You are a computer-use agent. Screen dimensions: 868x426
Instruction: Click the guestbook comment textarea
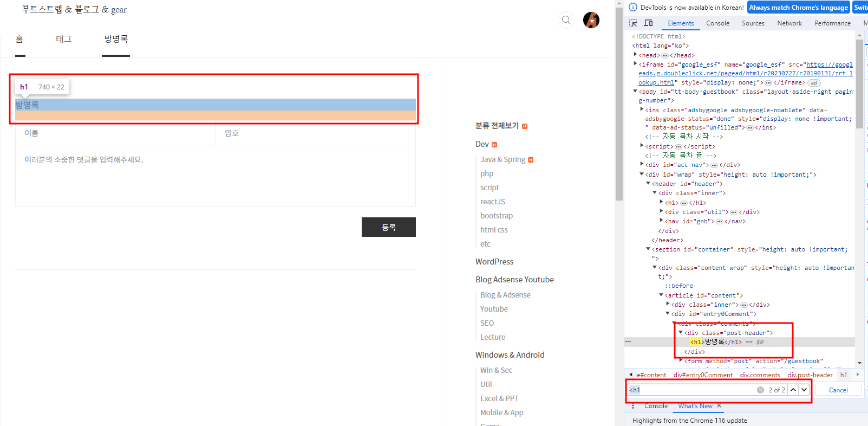tap(216, 176)
